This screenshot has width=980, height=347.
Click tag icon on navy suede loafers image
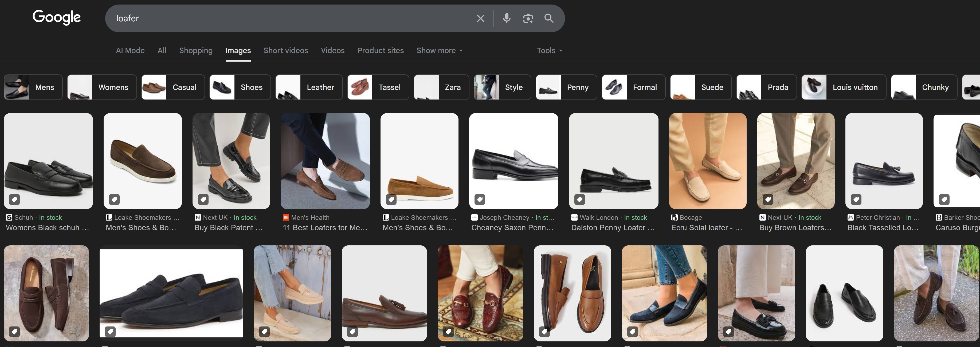(x=110, y=332)
